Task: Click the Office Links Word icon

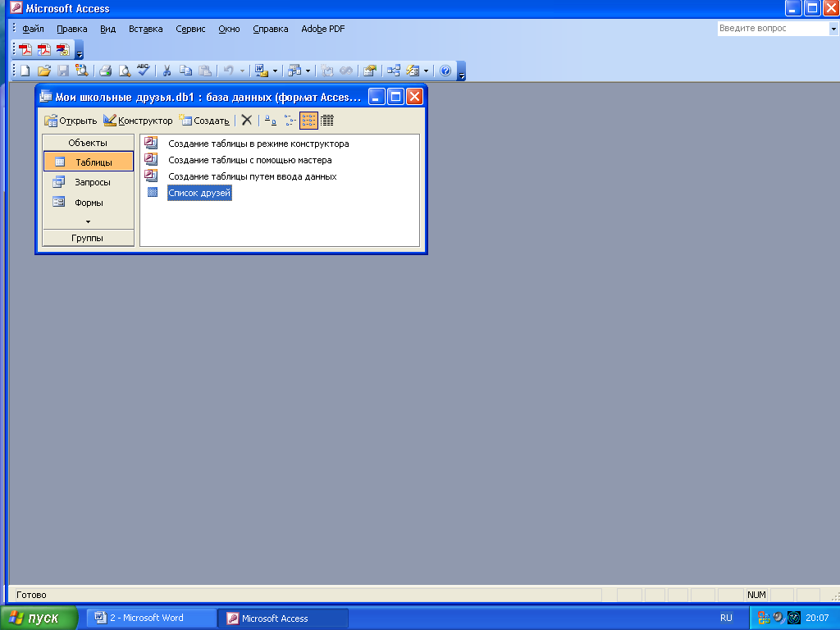Action: [x=262, y=71]
